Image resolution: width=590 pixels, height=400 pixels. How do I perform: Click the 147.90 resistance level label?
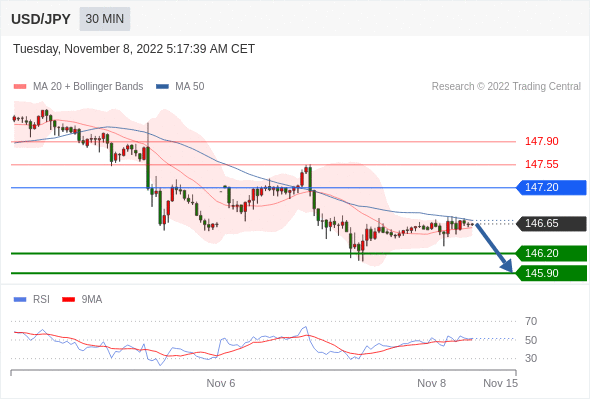pos(541,141)
